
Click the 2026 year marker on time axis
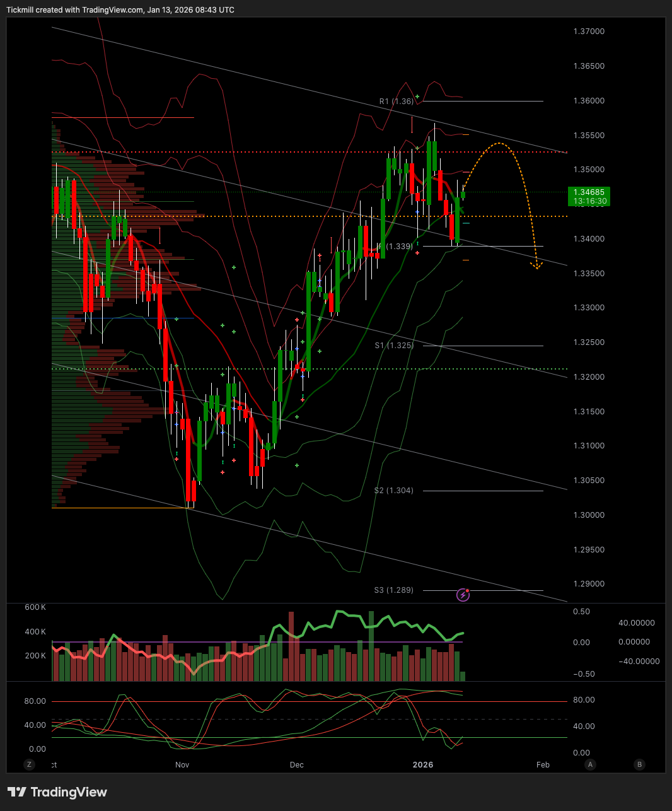coord(423,765)
